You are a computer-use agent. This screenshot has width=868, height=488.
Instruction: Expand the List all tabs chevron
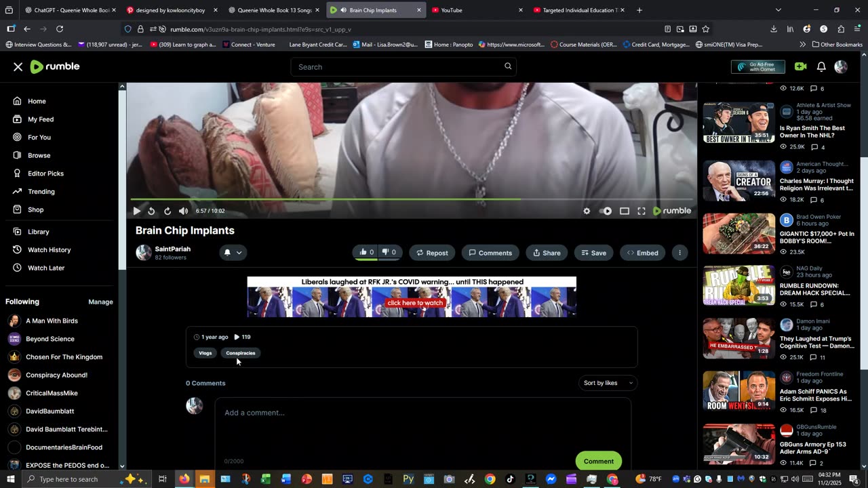(778, 10)
